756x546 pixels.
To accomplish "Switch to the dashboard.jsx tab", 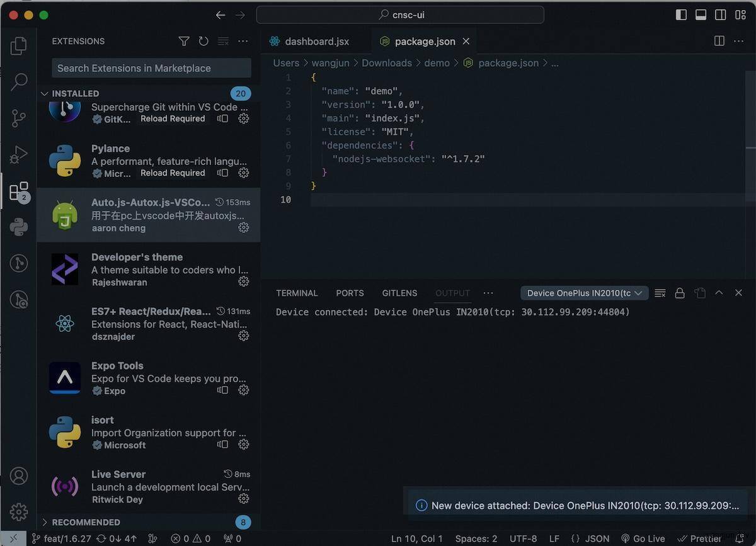I will (x=309, y=41).
